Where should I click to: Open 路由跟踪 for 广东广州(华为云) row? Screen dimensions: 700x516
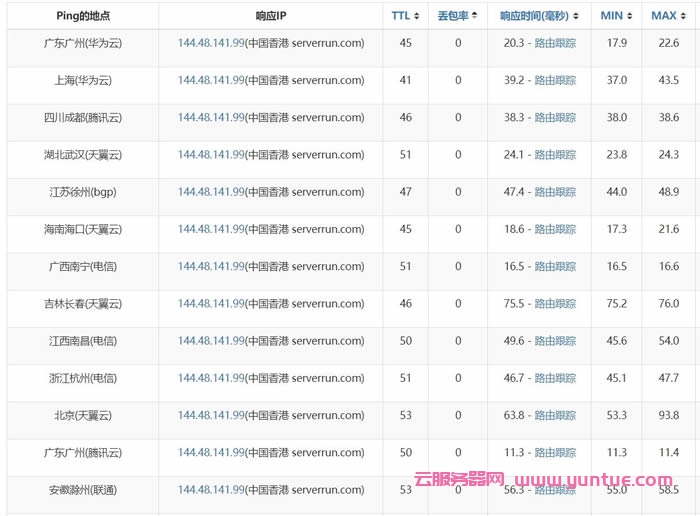coord(555,44)
